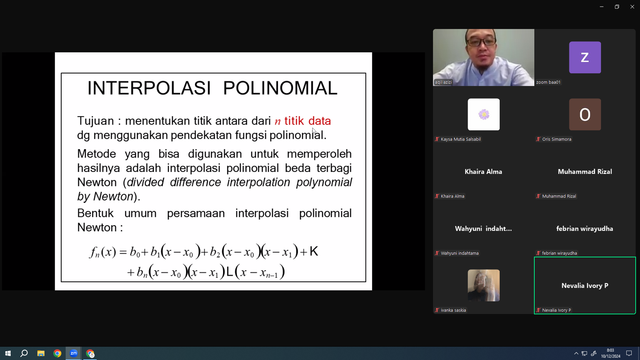
Task: Minimize the Zoom meeting window
Action: pyautogui.click(x=602, y=7)
